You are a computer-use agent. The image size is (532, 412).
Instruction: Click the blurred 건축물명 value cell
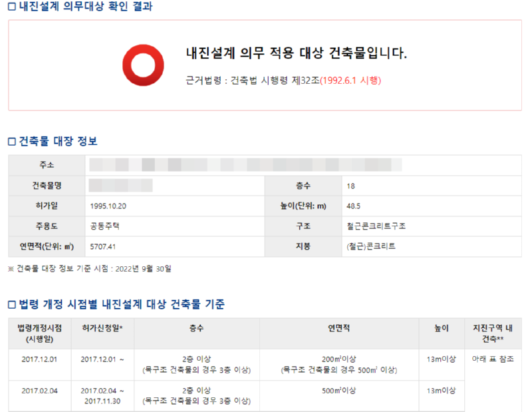pos(120,185)
